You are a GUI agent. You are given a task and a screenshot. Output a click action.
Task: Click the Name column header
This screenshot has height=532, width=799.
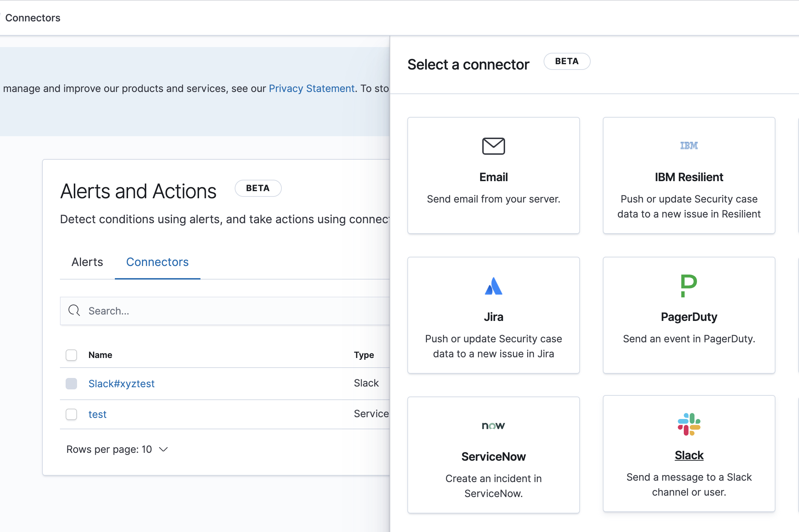(x=100, y=355)
